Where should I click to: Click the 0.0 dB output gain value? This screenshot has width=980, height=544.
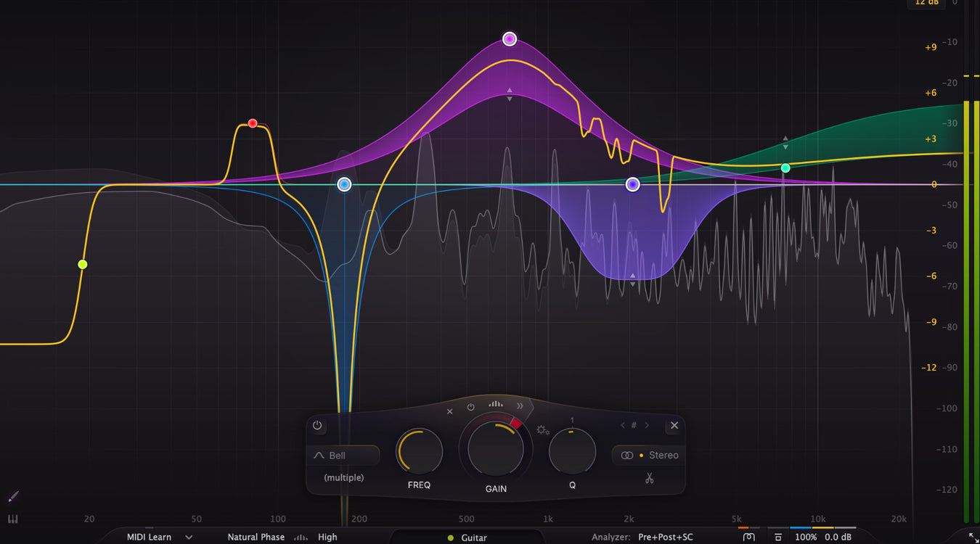tap(838, 537)
